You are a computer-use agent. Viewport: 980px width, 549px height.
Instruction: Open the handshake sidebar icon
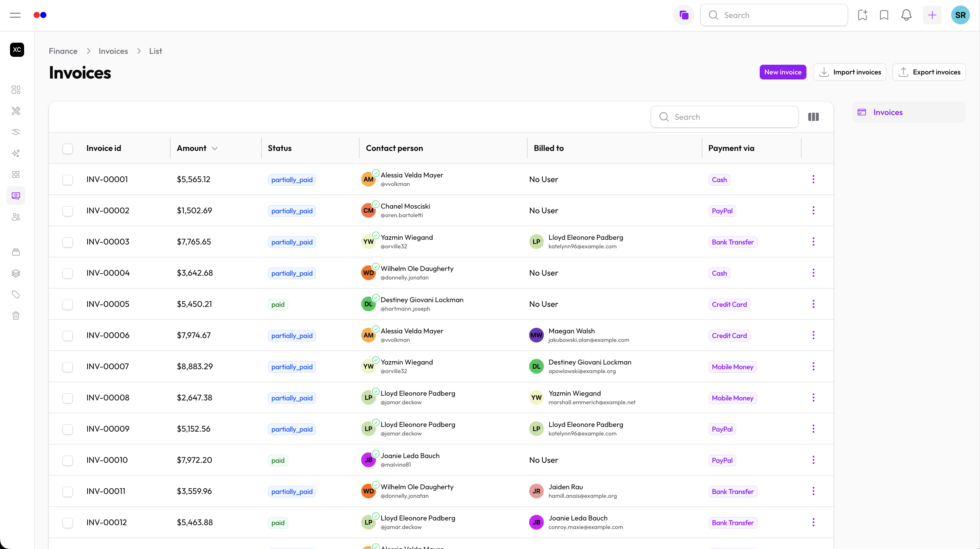click(16, 132)
